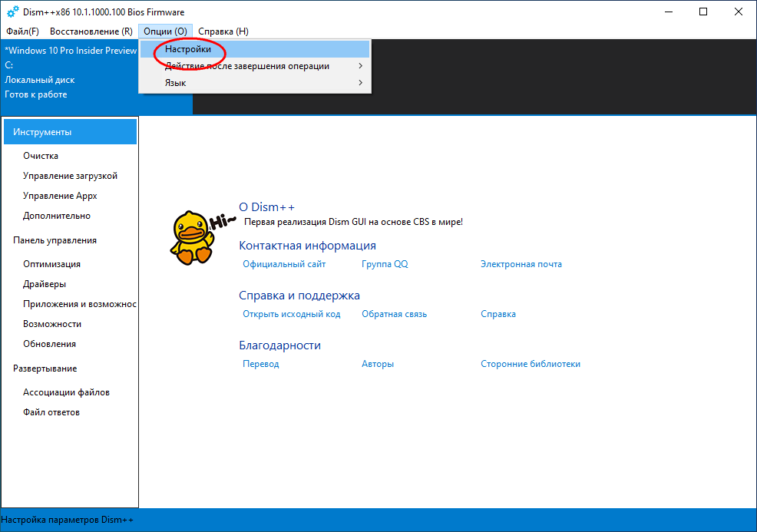Click the Электронная почта link
Screen dimensions: 757x532
click(521, 264)
